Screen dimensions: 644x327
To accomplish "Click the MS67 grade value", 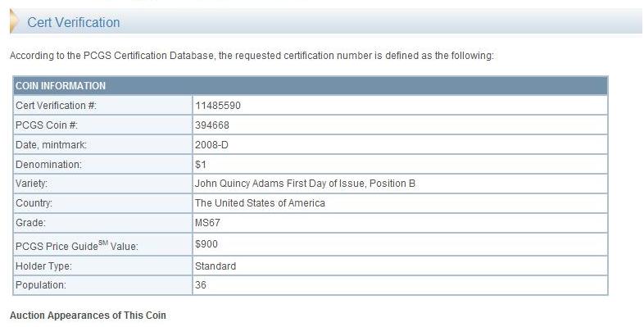I will pos(207,223).
